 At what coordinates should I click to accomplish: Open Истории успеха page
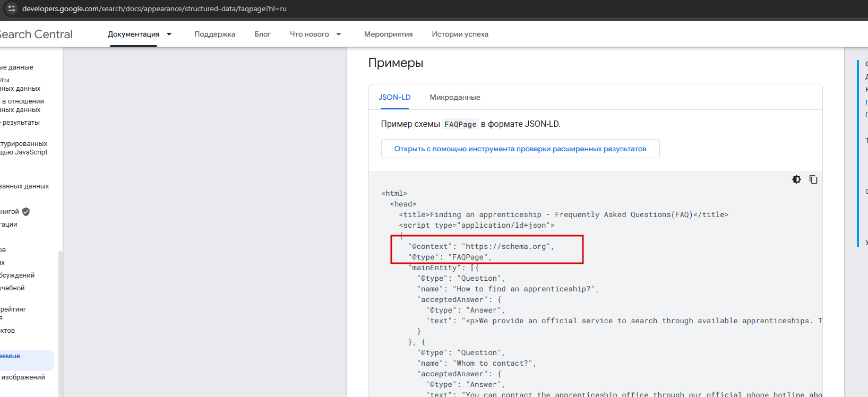click(x=460, y=34)
